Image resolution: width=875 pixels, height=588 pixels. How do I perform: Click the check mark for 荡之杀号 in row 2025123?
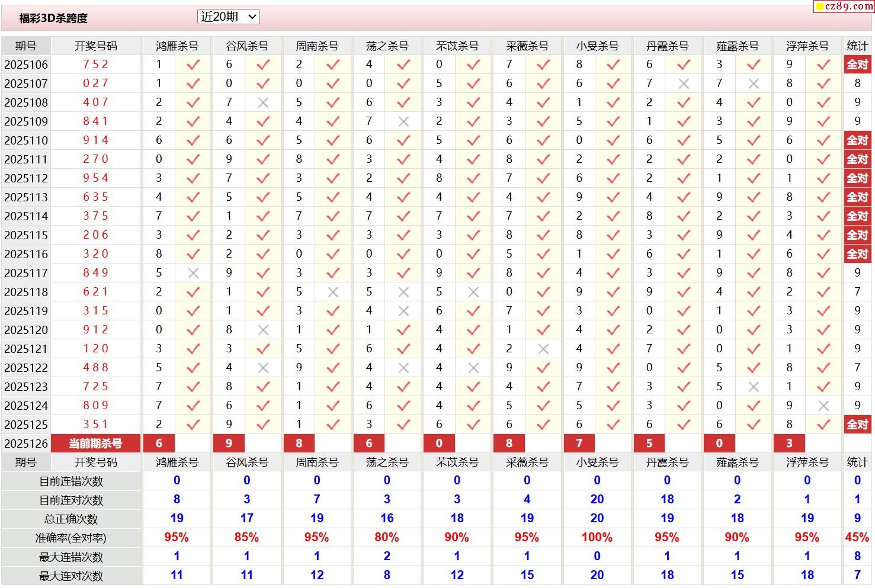[x=403, y=387]
